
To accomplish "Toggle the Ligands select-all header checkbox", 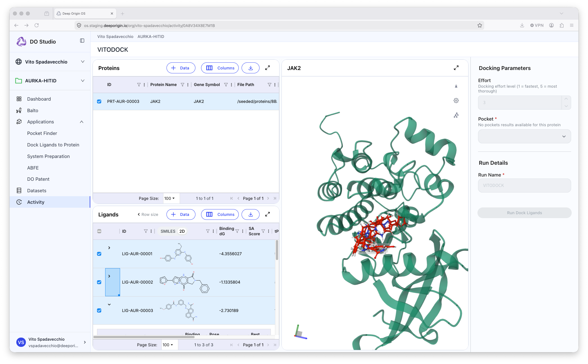I will point(99,231).
